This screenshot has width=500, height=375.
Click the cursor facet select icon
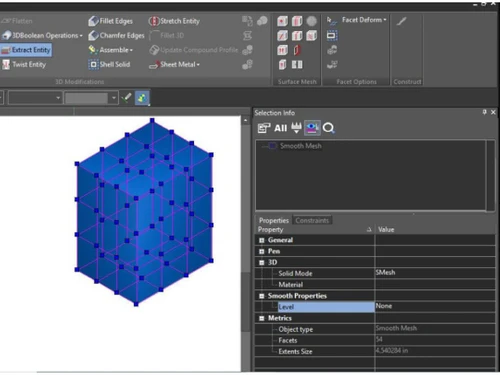332,21
